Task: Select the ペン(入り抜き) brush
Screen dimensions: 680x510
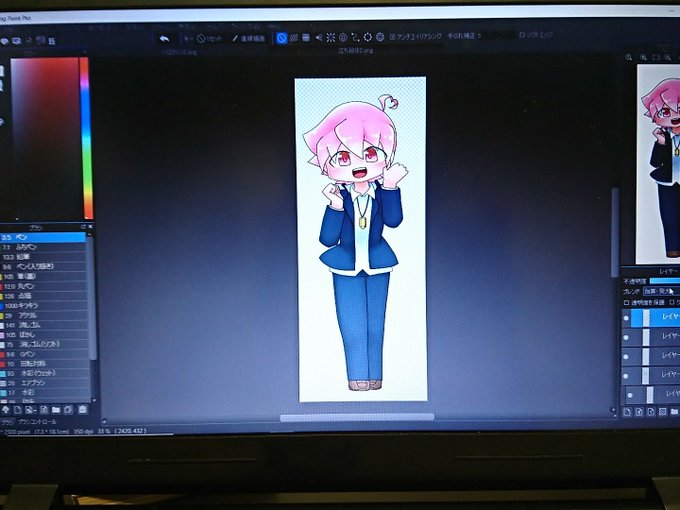Action: (43, 266)
